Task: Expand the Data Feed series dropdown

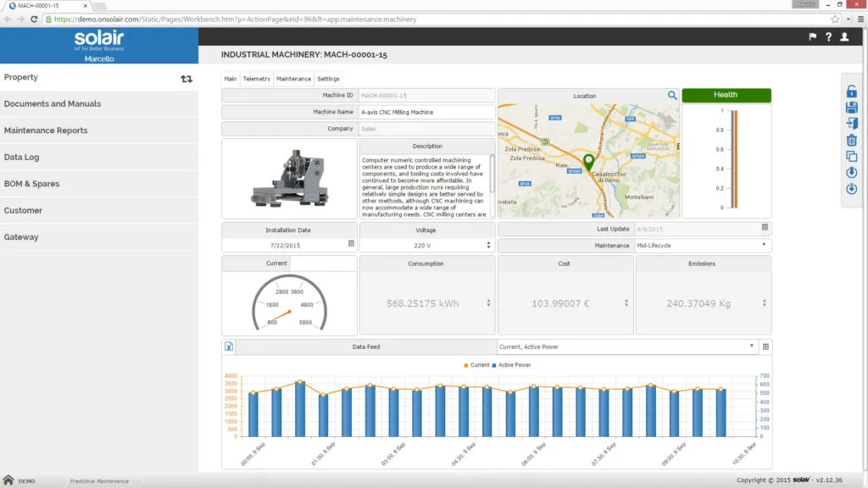Action: pos(627,347)
